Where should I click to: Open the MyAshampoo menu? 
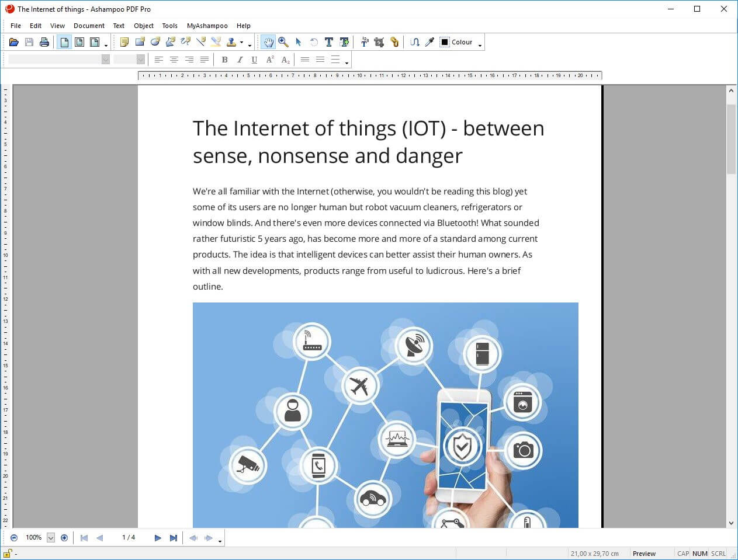click(207, 25)
